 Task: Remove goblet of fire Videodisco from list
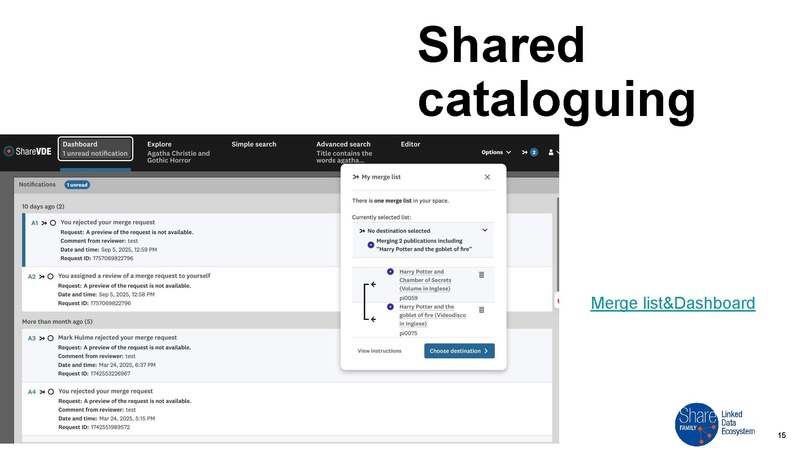click(481, 310)
